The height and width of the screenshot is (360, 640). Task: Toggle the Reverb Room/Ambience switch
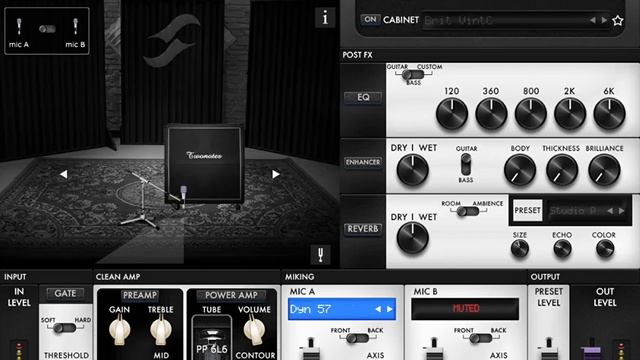(468, 211)
